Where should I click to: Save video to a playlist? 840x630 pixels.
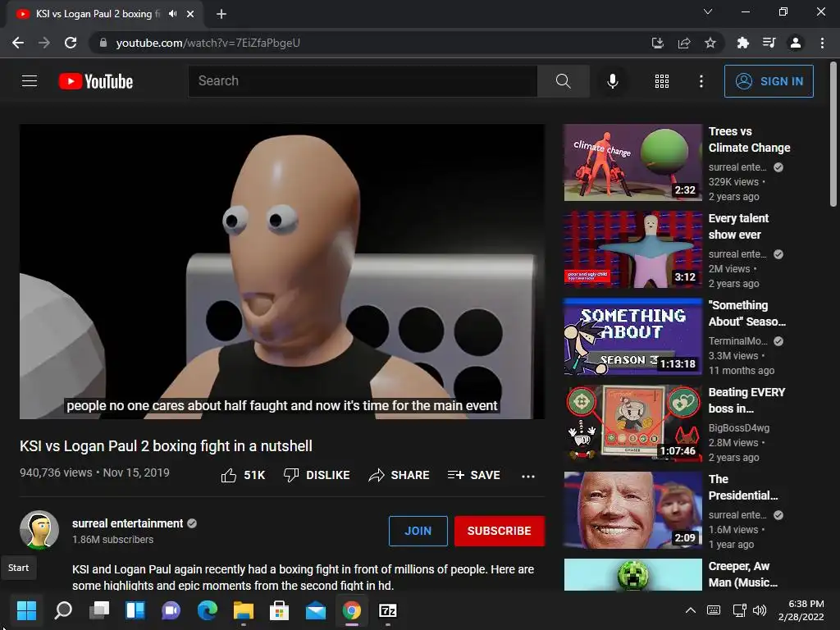[473, 475]
